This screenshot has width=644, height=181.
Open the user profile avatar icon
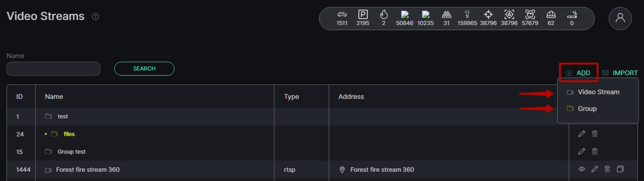[x=620, y=18]
